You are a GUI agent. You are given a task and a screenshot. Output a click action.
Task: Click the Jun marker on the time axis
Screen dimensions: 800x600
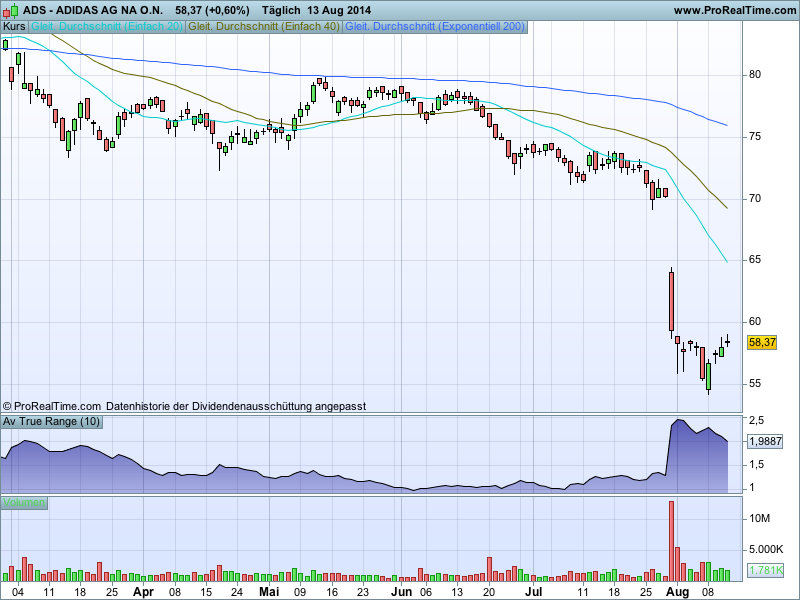(400, 591)
